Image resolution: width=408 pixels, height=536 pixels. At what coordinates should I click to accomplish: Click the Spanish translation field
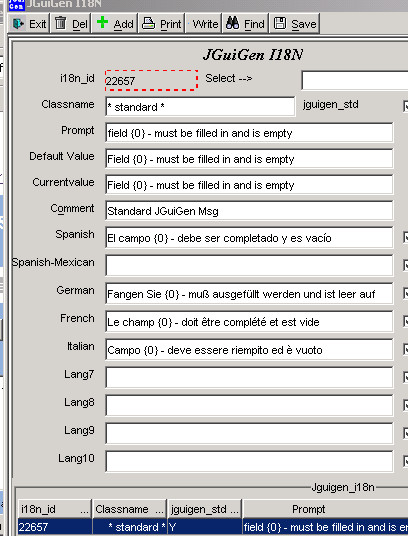pyautogui.click(x=249, y=238)
